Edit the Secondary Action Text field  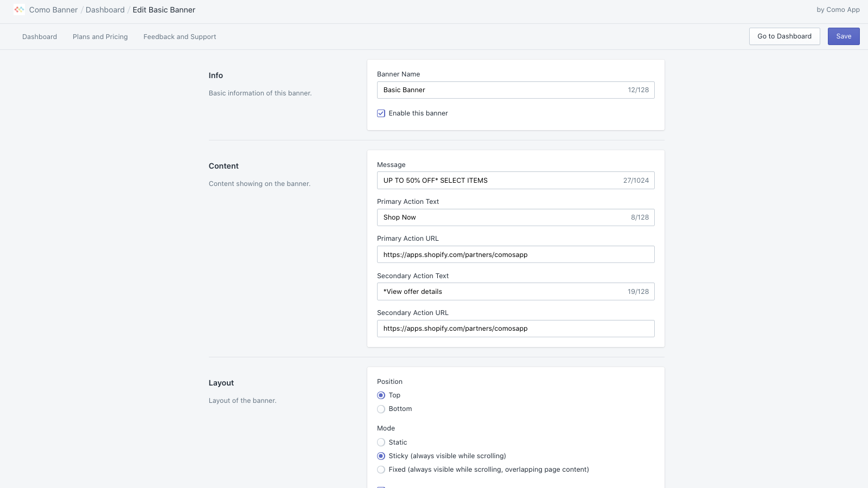516,292
